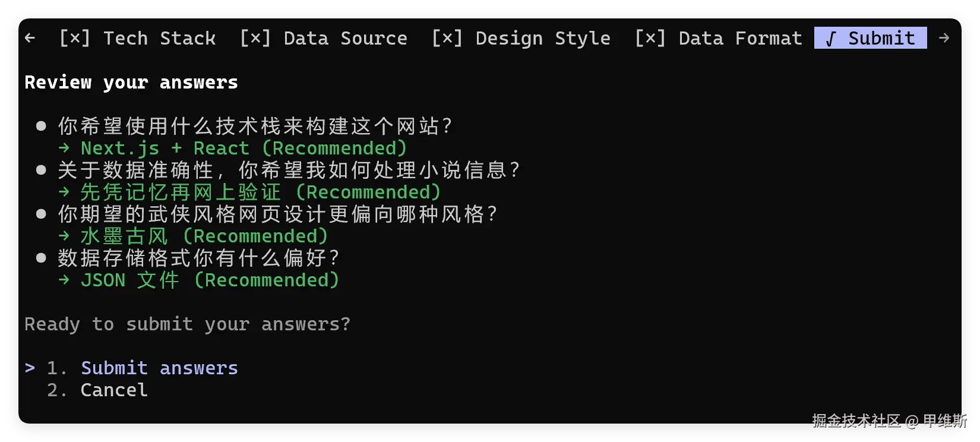Viewport: 980px width, 442px height.
Task: Toggle the [×] checkbox for Data Source
Action: pos(255,39)
